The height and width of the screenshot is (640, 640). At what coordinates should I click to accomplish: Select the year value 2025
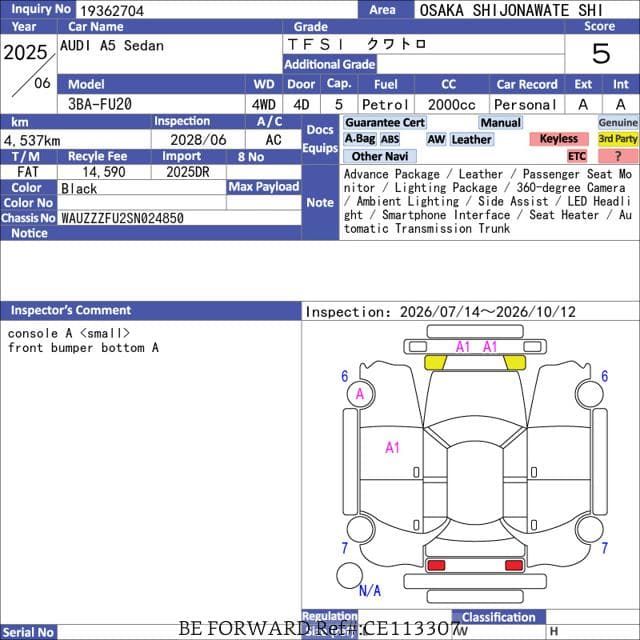25,52
